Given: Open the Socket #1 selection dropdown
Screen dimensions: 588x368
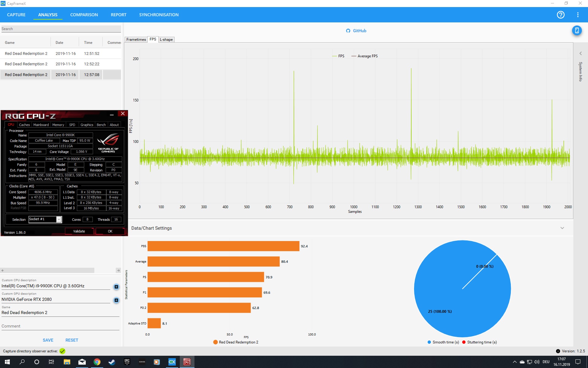Looking at the screenshot, I should [59, 219].
